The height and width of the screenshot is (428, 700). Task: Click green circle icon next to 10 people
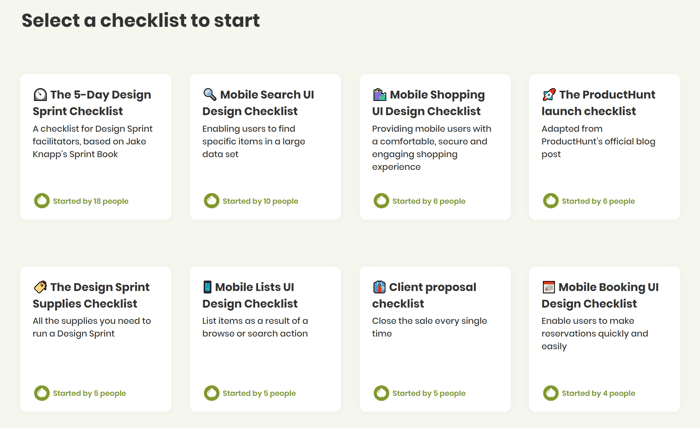(211, 201)
